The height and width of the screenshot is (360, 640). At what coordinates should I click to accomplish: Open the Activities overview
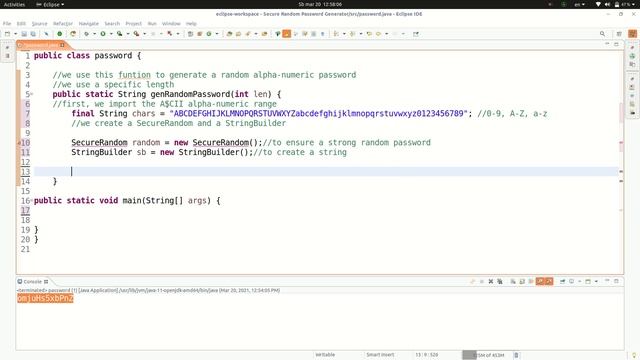(x=14, y=4)
